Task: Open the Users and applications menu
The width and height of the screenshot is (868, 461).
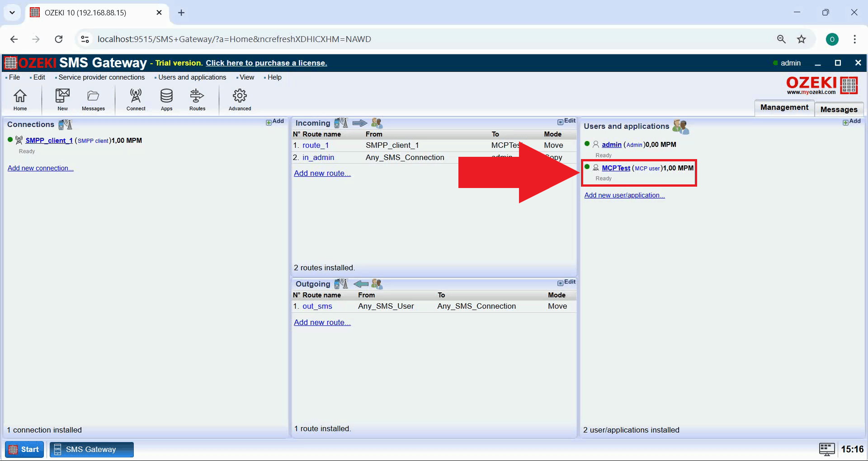Action: (x=192, y=77)
